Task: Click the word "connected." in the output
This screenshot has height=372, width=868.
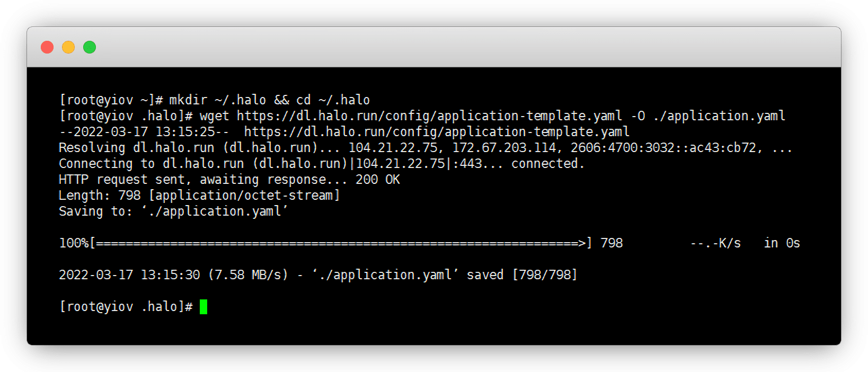Action: [x=547, y=164]
